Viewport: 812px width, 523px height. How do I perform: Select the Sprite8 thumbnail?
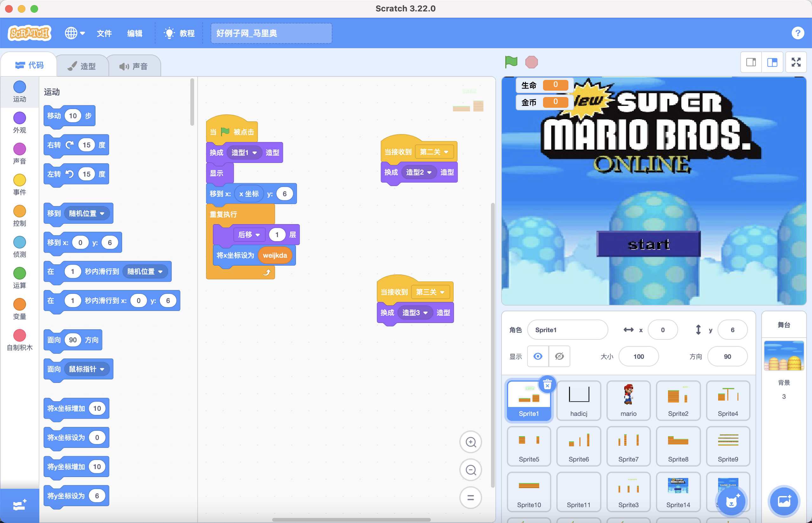coord(678,446)
